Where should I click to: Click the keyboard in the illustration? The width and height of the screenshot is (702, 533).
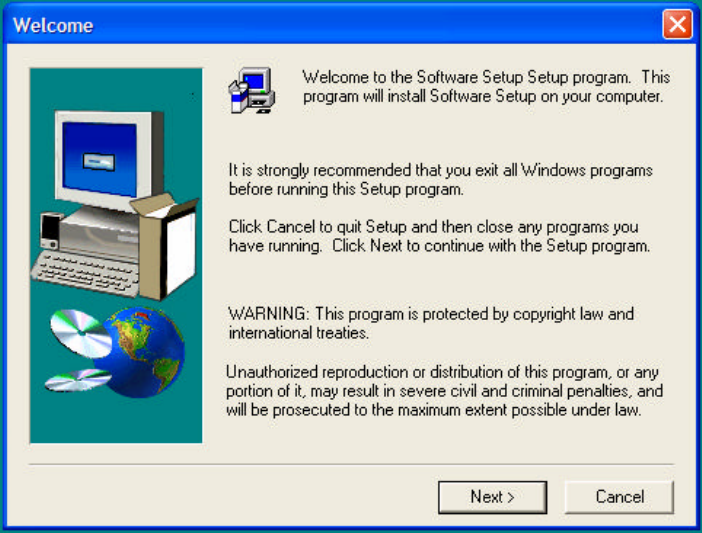(85, 274)
